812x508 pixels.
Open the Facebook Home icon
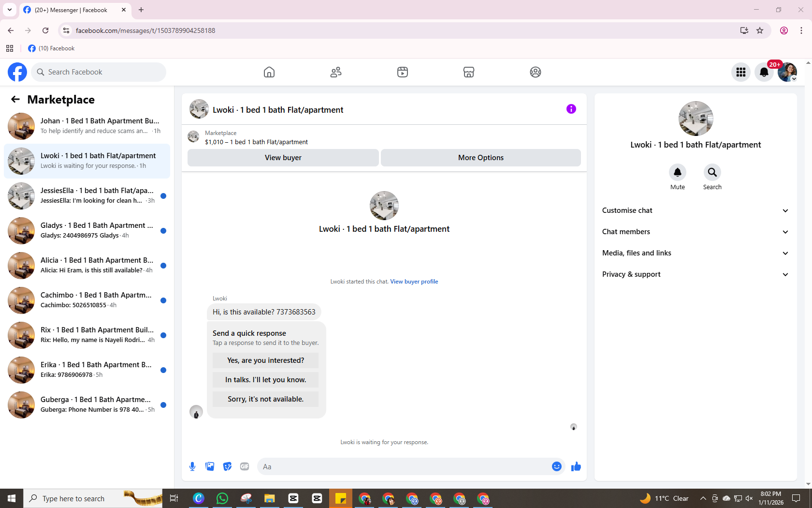tap(269, 72)
